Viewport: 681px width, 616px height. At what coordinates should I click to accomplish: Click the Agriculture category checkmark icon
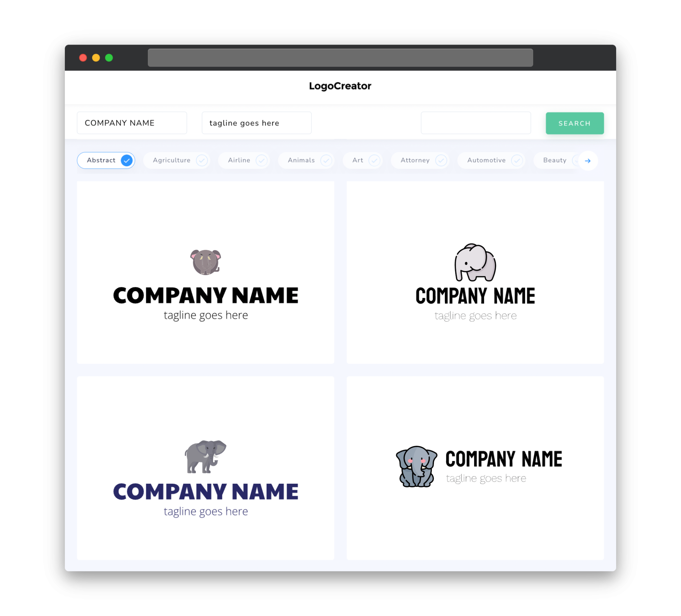click(x=202, y=160)
